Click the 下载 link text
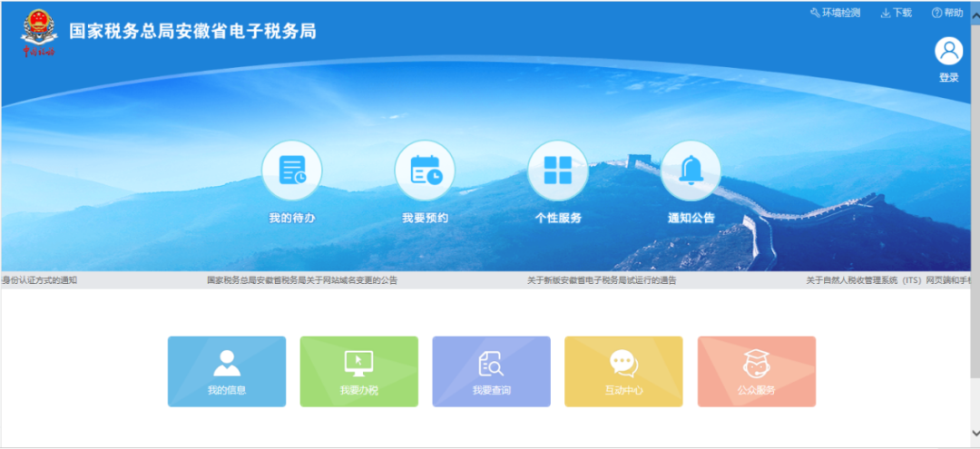980x449 pixels. (x=903, y=13)
